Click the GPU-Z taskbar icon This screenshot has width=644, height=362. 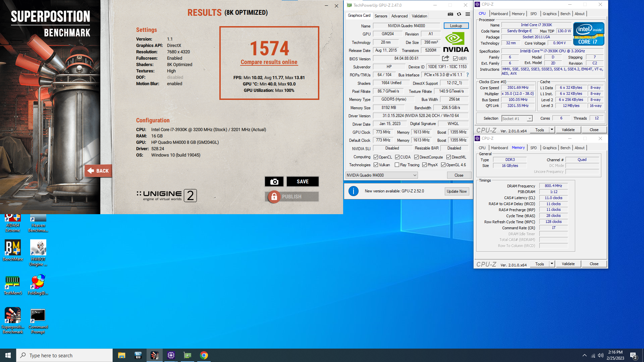(187, 355)
